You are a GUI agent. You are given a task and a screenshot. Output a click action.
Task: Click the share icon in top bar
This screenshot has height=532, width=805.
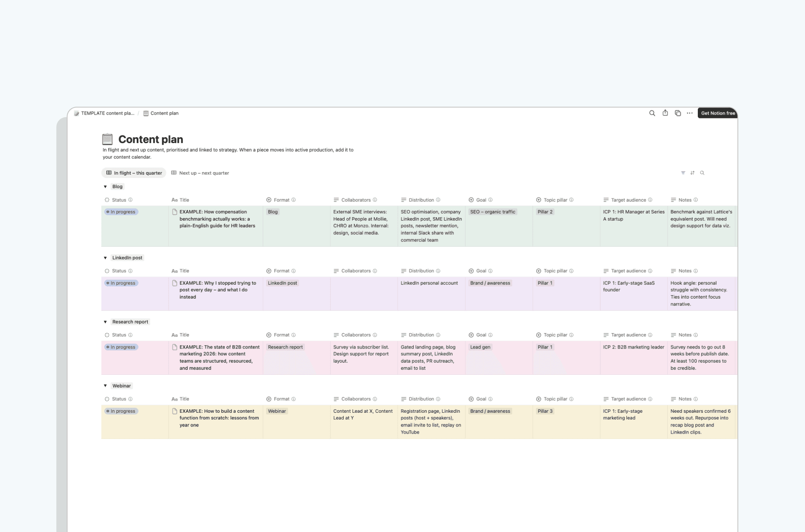pyautogui.click(x=665, y=113)
